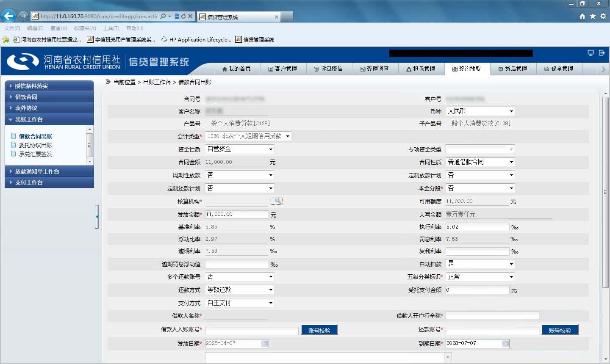This screenshot has height=364, width=610.
Task: Refresh the page using the address bar icon
Action: coord(183,16)
